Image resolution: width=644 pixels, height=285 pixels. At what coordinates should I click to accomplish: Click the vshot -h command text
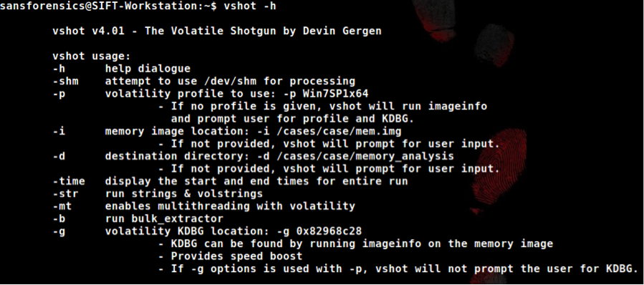coord(250,6)
